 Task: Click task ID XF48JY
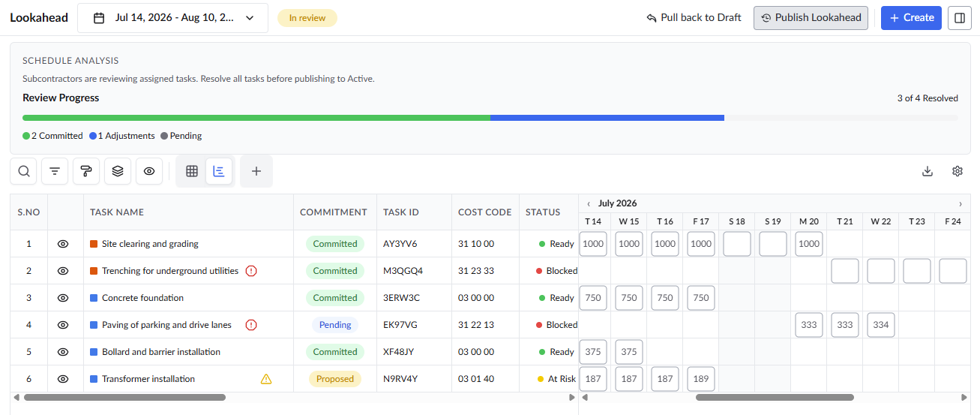[400, 352]
